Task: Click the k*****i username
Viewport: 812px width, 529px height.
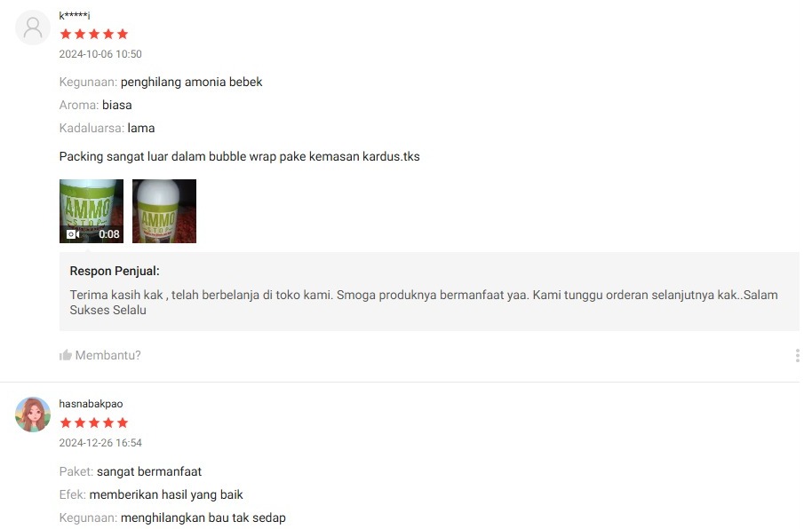Action: click(75, 15)
